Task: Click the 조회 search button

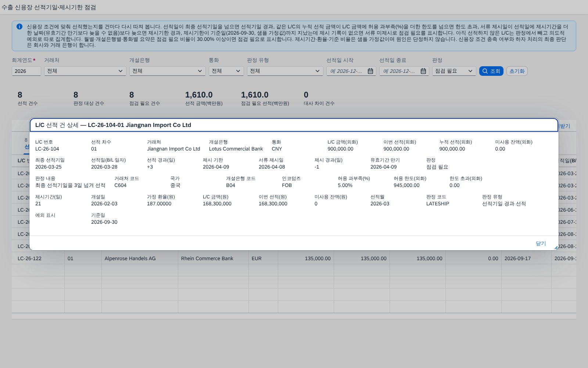Action: click(x=491, y=71)
